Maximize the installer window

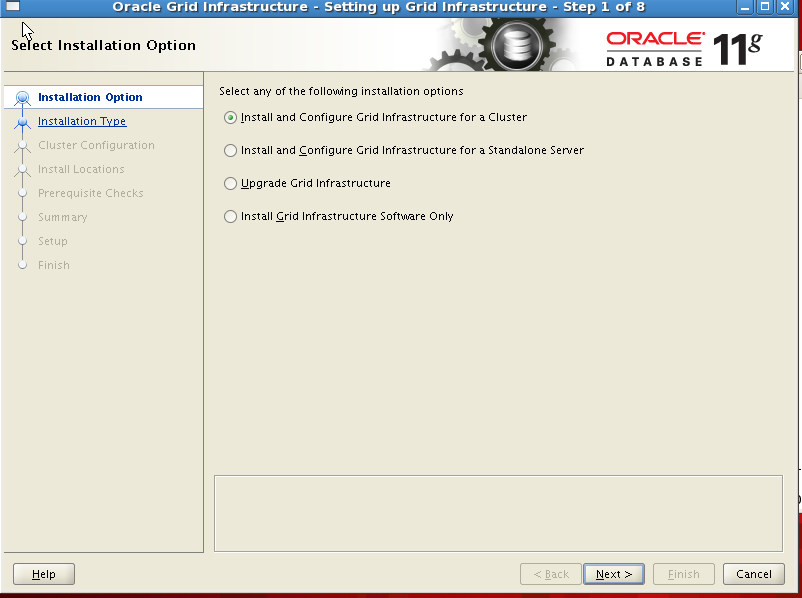(x=765, y=7)
